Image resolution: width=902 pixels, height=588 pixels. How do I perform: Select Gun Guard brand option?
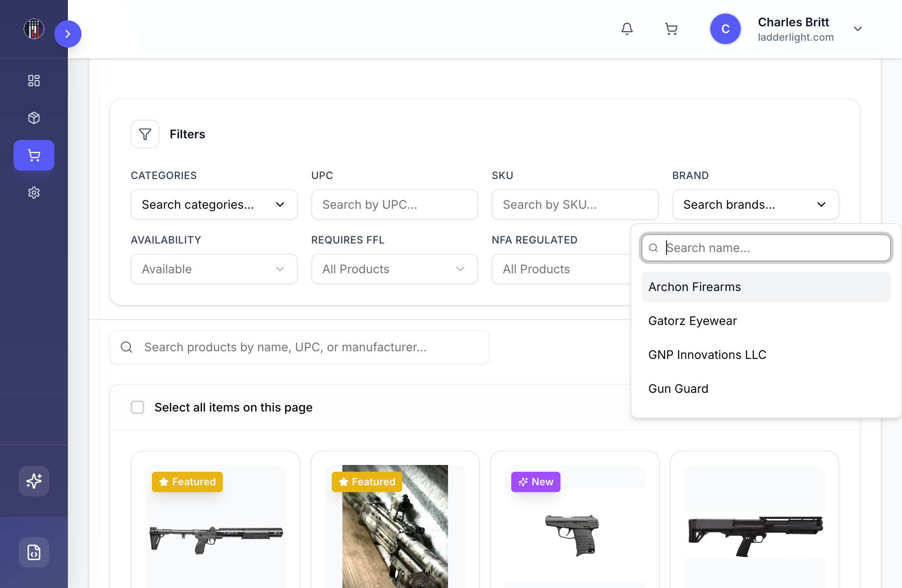coord(766,389)
